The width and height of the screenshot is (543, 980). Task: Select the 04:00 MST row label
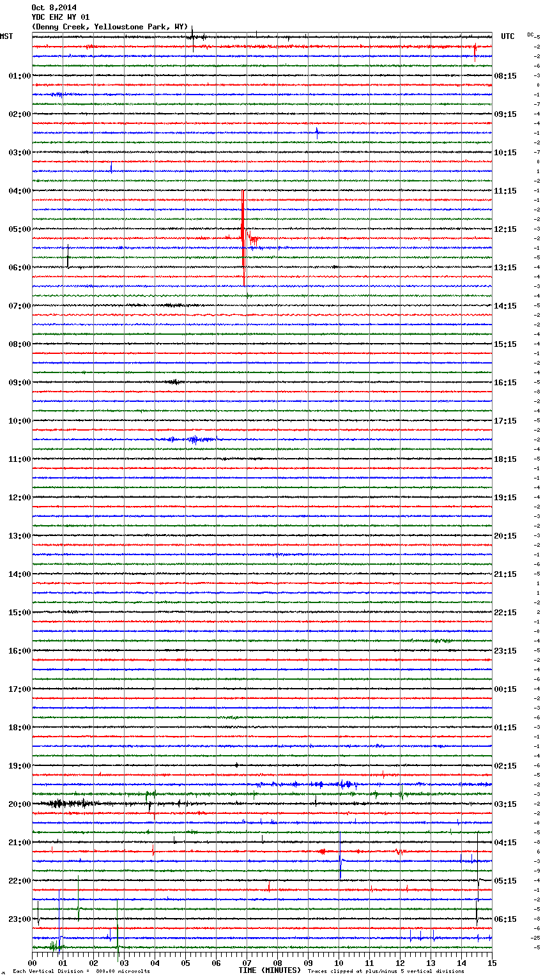20,191
